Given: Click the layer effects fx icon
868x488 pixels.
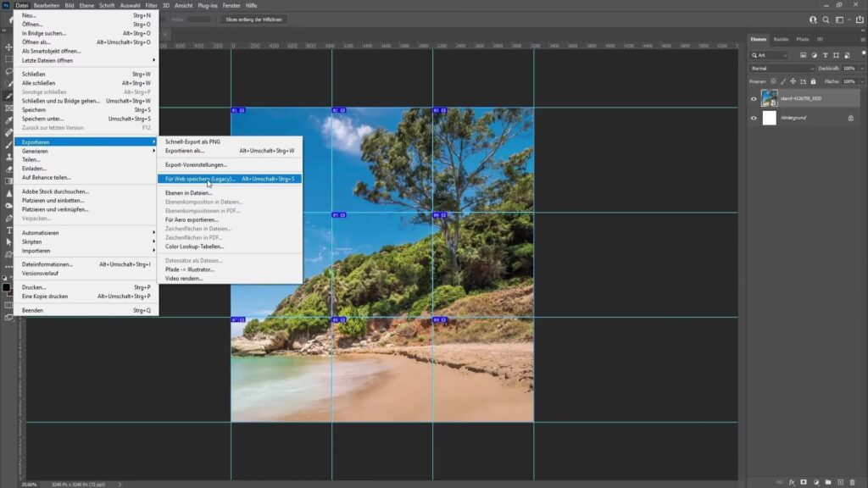Looking at the screenshot, I should coord(792,482).
